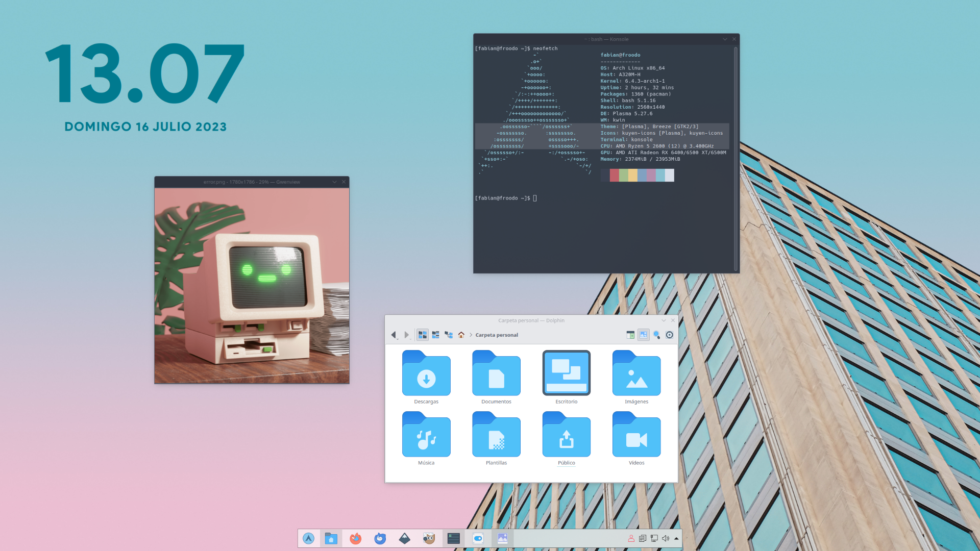Launch Thunderbird from the taskbar
Screen dimensions: 980x551
coord(380,538)
